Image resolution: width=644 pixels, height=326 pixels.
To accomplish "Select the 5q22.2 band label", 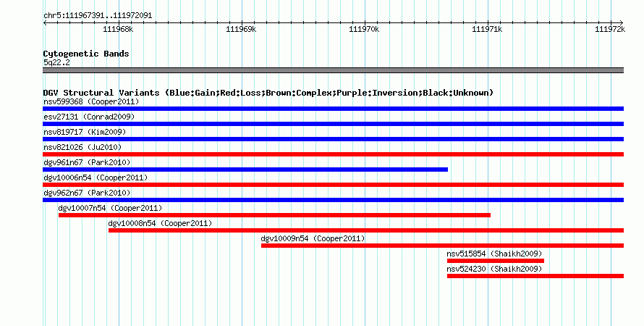I will coord(56,62).
